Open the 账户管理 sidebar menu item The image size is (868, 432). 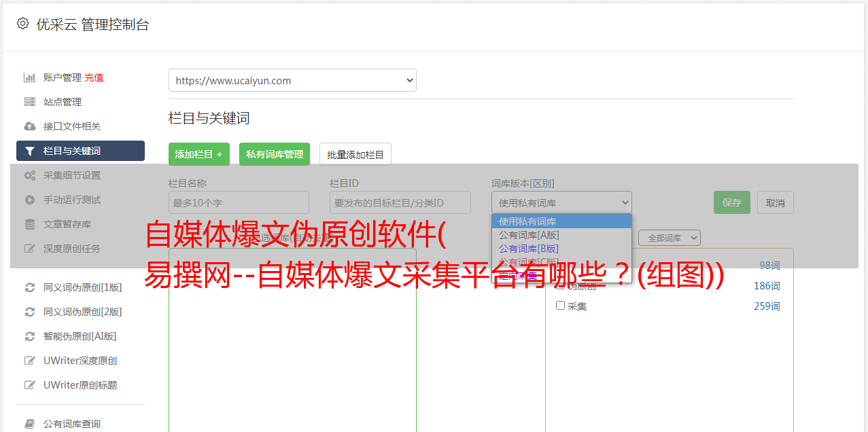[63, 77]
